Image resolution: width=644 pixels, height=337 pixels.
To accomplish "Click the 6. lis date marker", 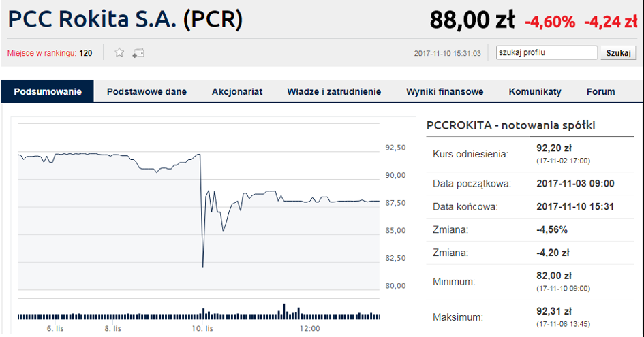I will 55,328.
